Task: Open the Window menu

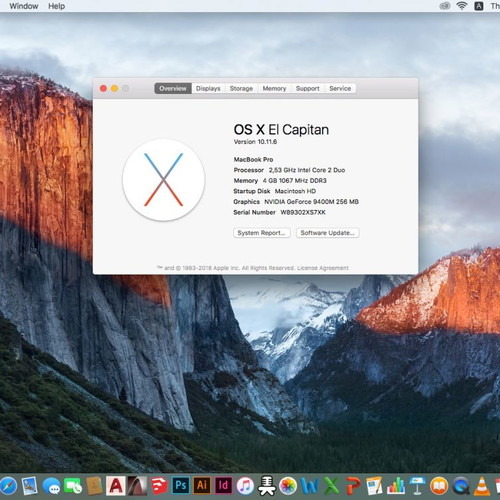Action: 24,6
